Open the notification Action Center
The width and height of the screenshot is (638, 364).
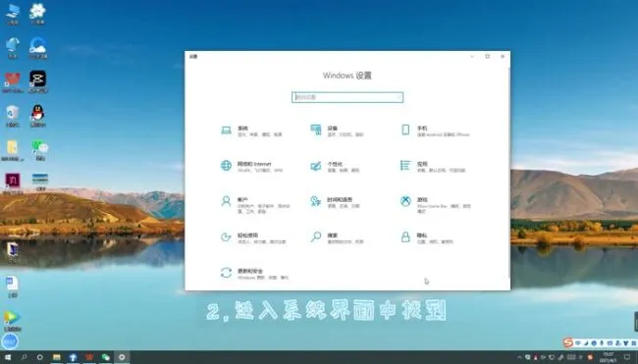pos(627,357)
